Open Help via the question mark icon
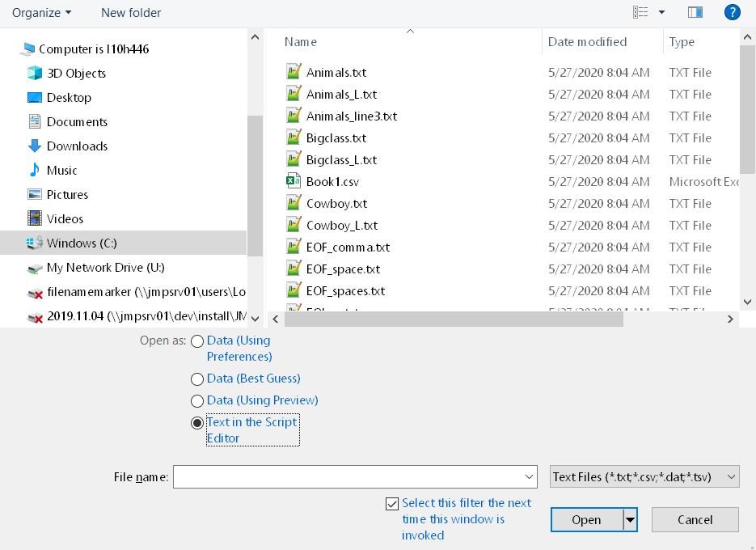The height and width of the screenshot is (550, 756). [732, 12]
